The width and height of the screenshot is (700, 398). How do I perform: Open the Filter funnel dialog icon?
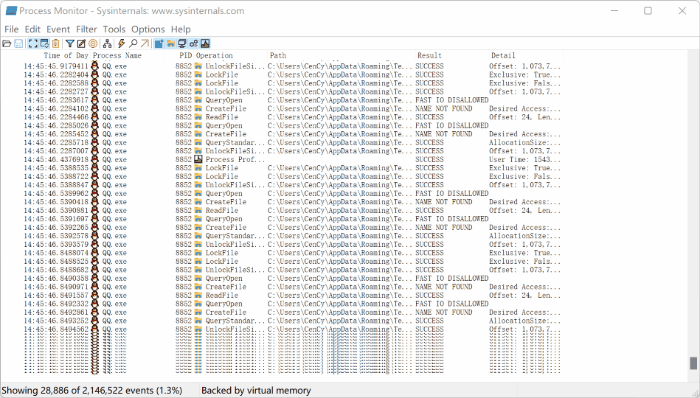(70, 43)
